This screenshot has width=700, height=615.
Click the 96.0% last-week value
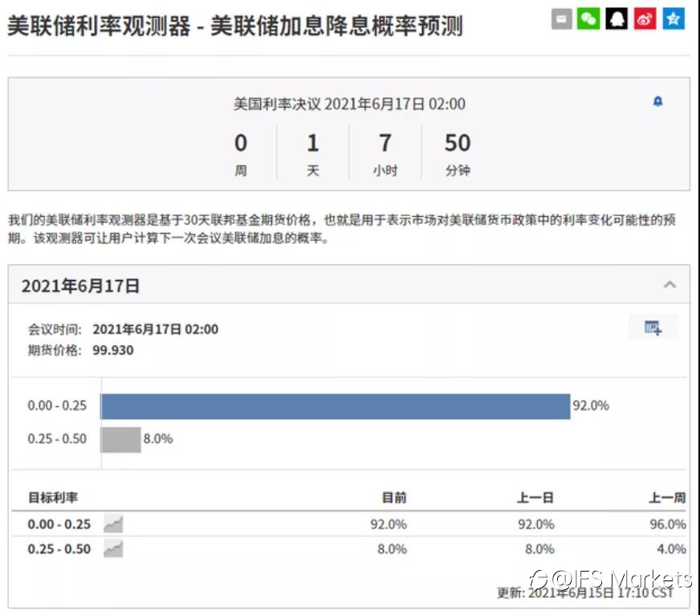[x=668, y=524]
